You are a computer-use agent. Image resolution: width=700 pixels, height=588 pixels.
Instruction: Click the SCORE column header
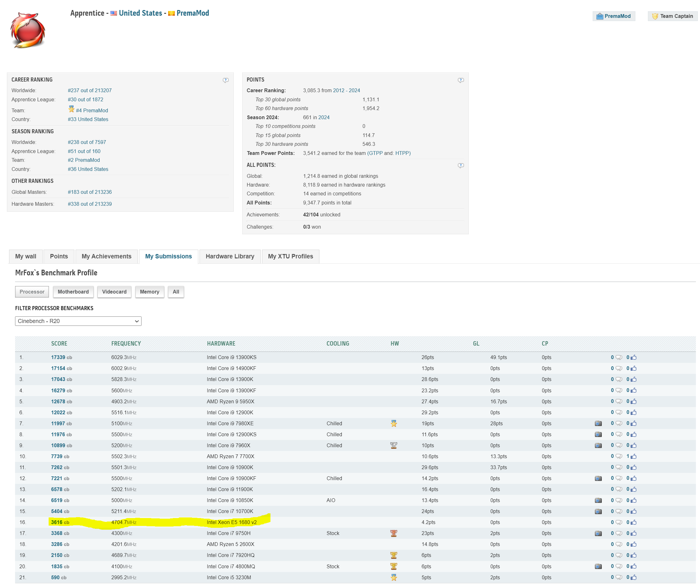coord(59,343)
